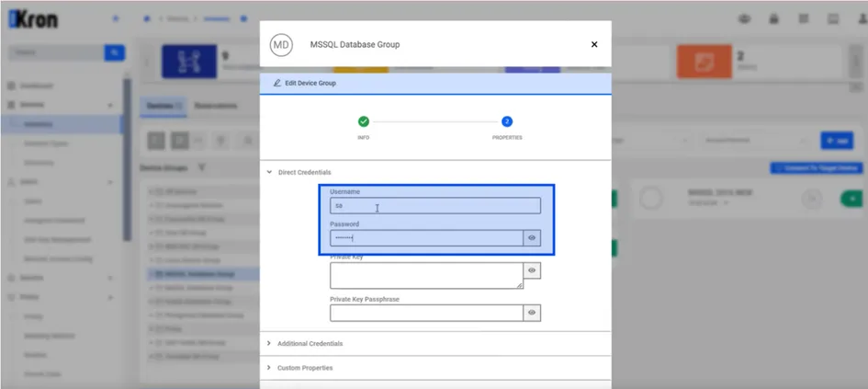Click the orange summary card icon

pyautogui.click(x=705, y=62)
